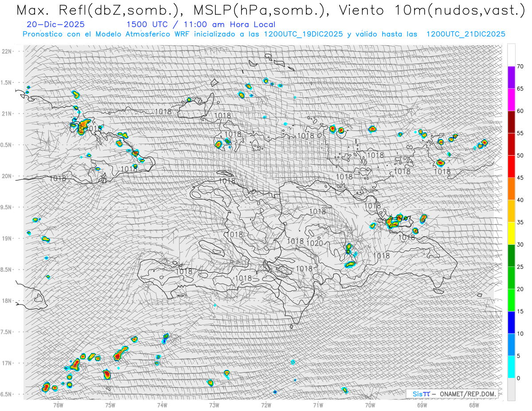Click the initialization stamp '1200UTC_19DIC2025'
532x411 pixels.
tap(303, 34)
